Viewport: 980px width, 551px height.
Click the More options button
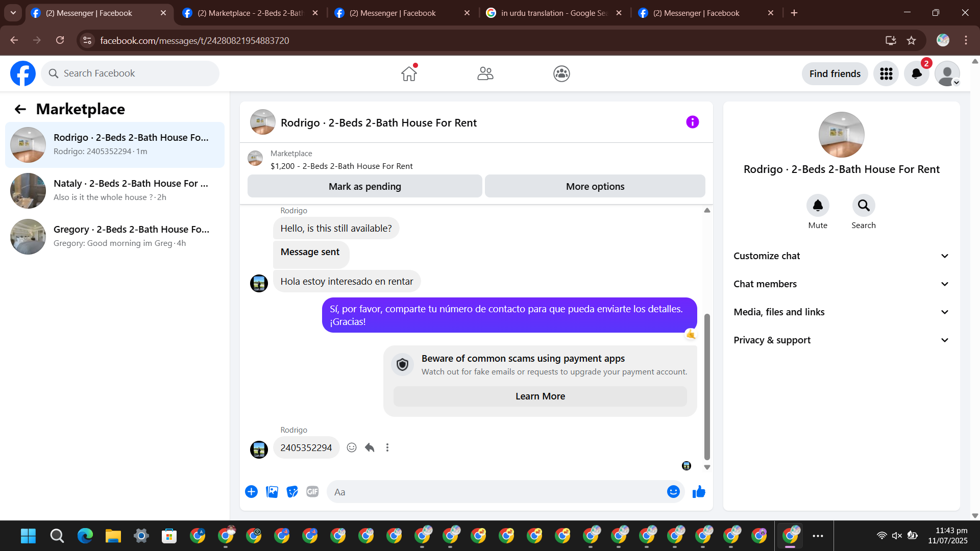(x=595, y=186)
